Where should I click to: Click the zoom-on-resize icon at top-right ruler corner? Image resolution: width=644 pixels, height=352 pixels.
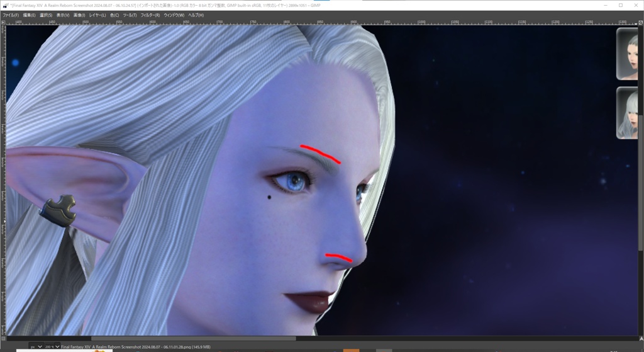point(641,22)
